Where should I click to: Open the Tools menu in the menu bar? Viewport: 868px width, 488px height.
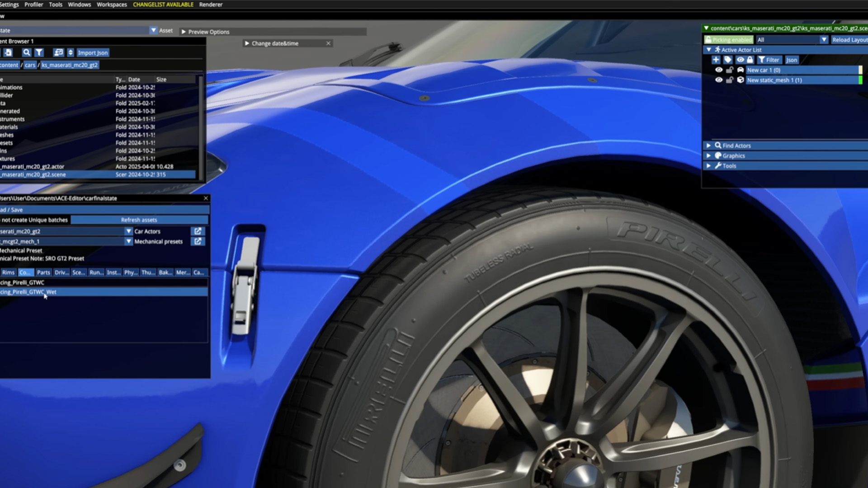click(x=56, y=5)
